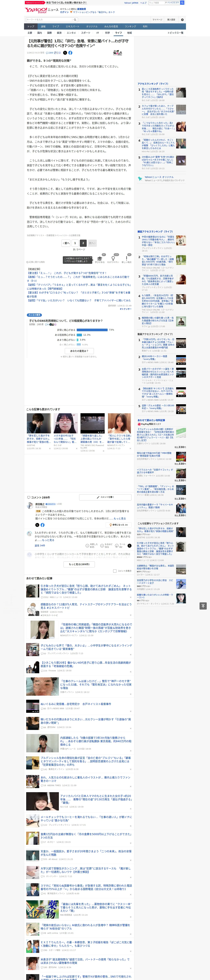The width and height of the screenshot is (210, 980).
Task: Open the トップ navigation tab
Action: pyautogui.click(x=31, y=27)
